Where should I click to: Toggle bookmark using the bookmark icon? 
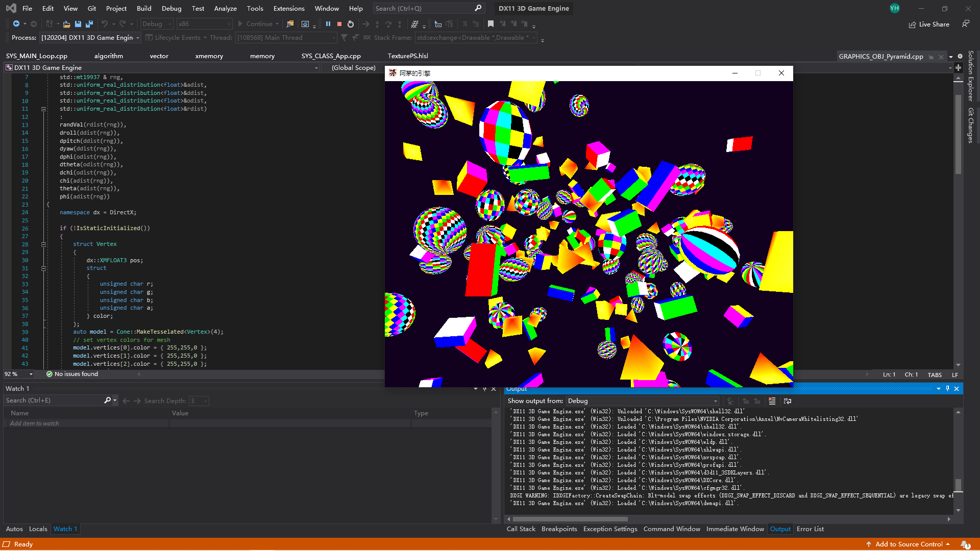click(491, 24)
